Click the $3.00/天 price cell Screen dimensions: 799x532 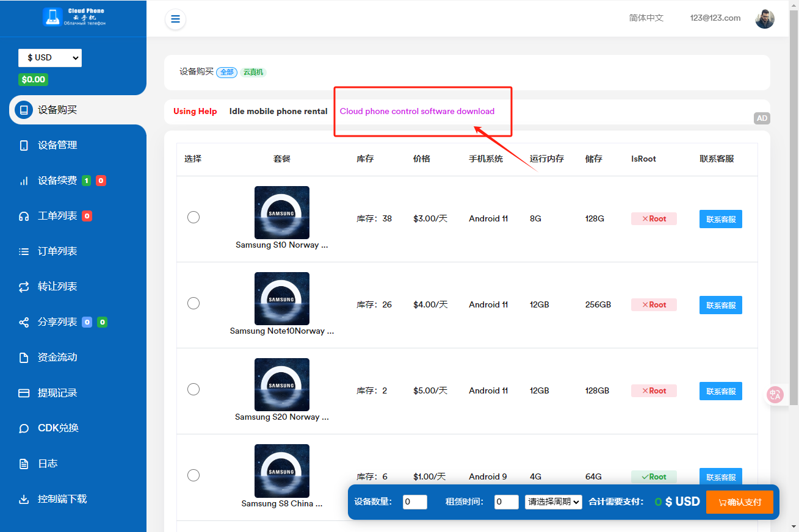(x=430, y=218)
